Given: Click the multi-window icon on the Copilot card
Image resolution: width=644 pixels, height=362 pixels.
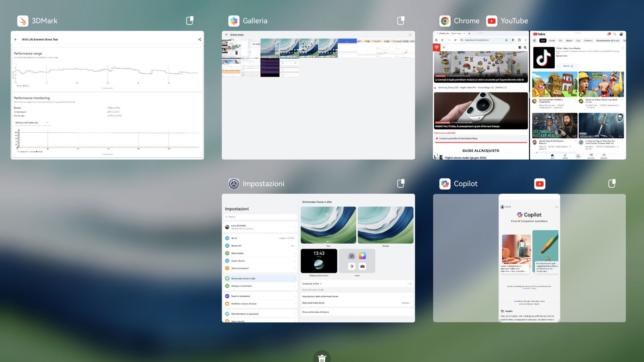Looking at the screenshot, I should (612, 183).
